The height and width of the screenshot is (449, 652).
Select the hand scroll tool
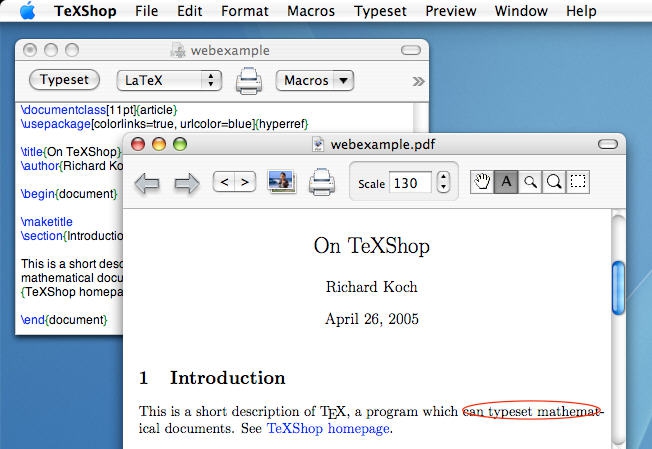tap(482, 182)
